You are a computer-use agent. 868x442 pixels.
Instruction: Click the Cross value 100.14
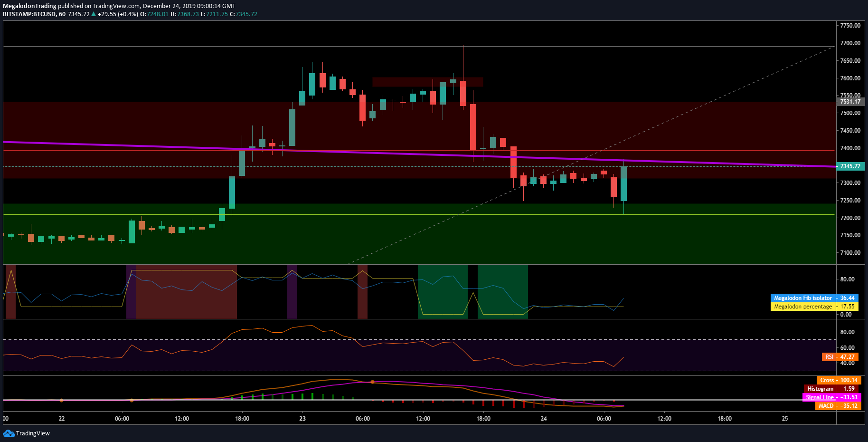(x=849, y=380)
